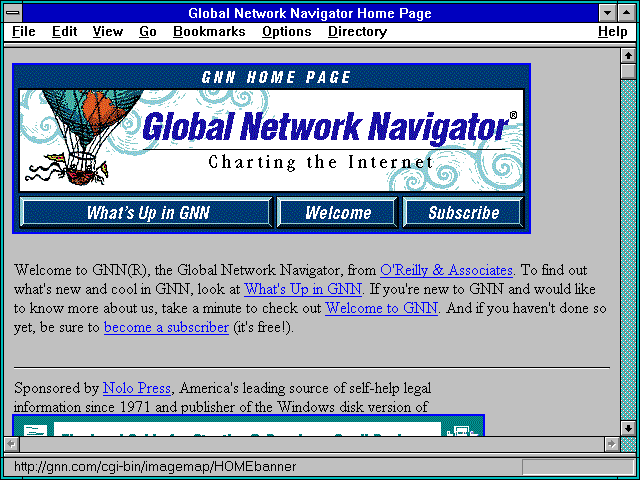Open the Help menu
The height and width of the screenshot is (480, 640).
coord(612,32)
